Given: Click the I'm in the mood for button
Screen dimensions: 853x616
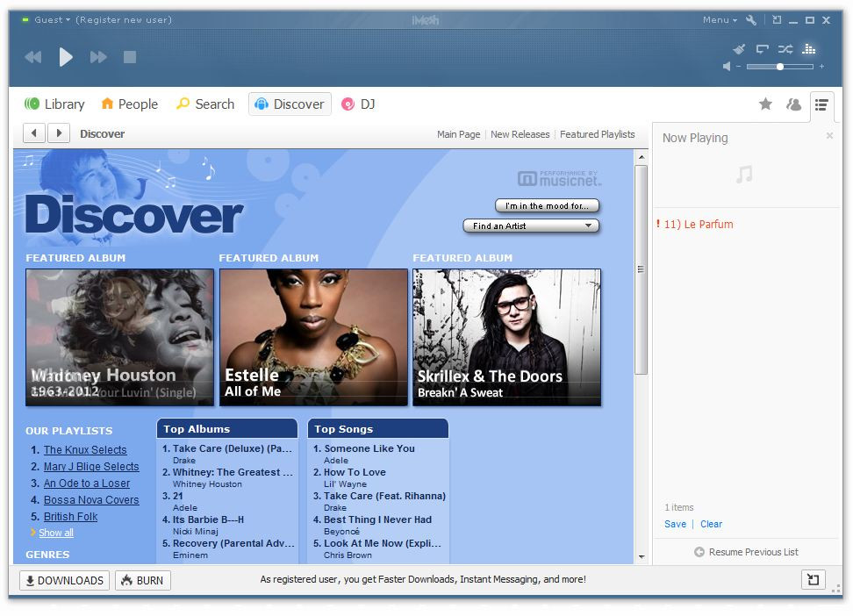Looking at the screenshot, I should point(547,205).
